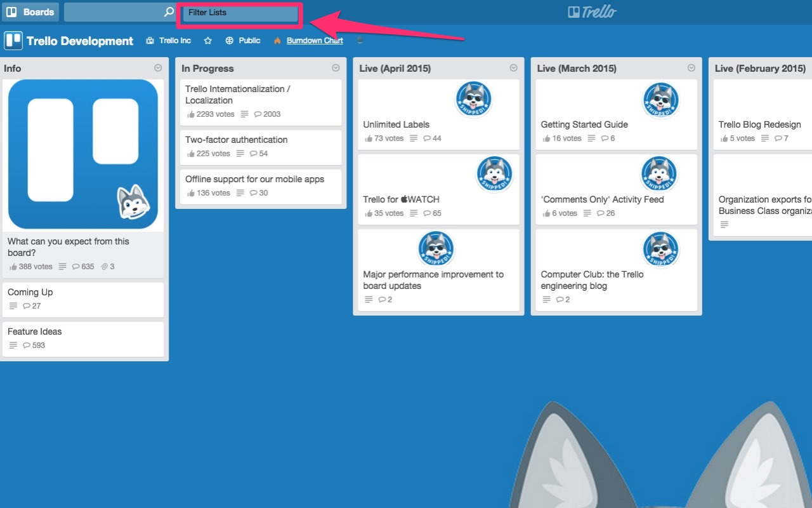812x508 pixels.
Task: Open Organization exports for Business Class card
Action: click(x=763, y=196)
